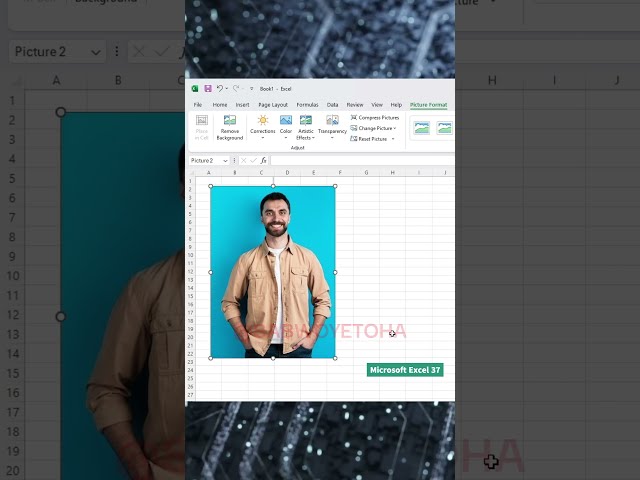The image size is (640, 480).
Task: Select the Picture Format tab
Action: pyautogui.click(x=429, y=105)
